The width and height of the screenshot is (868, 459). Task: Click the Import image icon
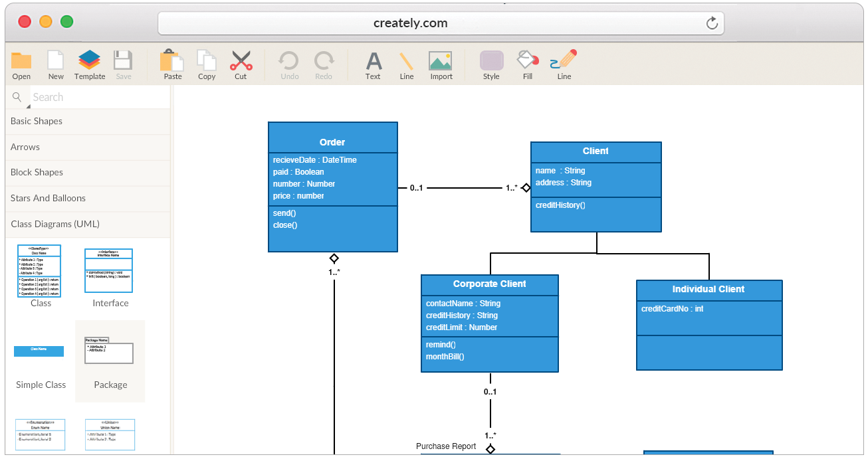(441, 62)
